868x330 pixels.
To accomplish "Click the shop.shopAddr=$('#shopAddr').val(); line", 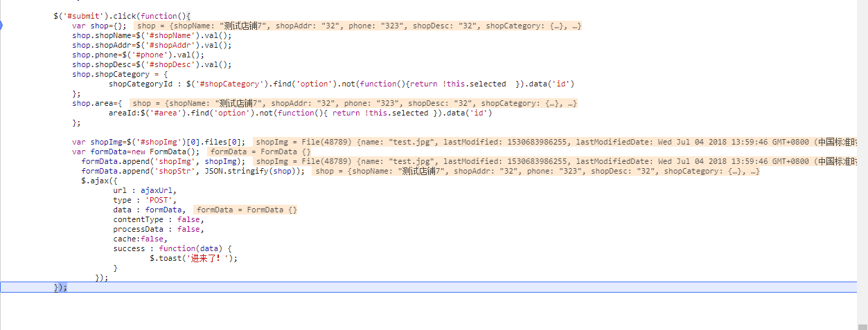I will click(152, 45).
